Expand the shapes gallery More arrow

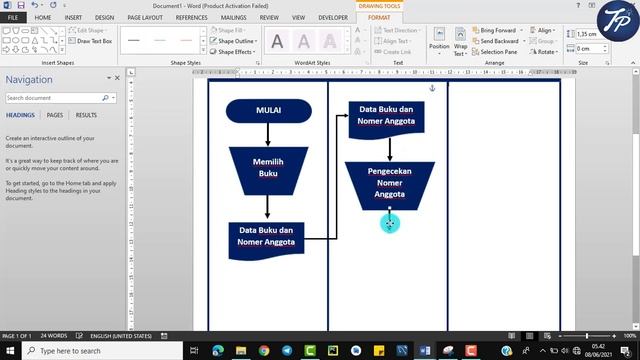click(62, 50)
